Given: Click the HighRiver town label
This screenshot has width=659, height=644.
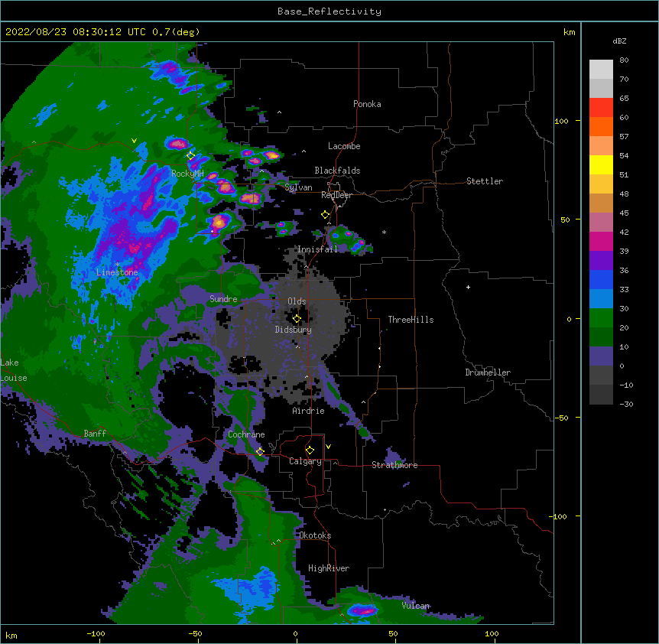Looking at the screenshot, I should pos(329,568).
